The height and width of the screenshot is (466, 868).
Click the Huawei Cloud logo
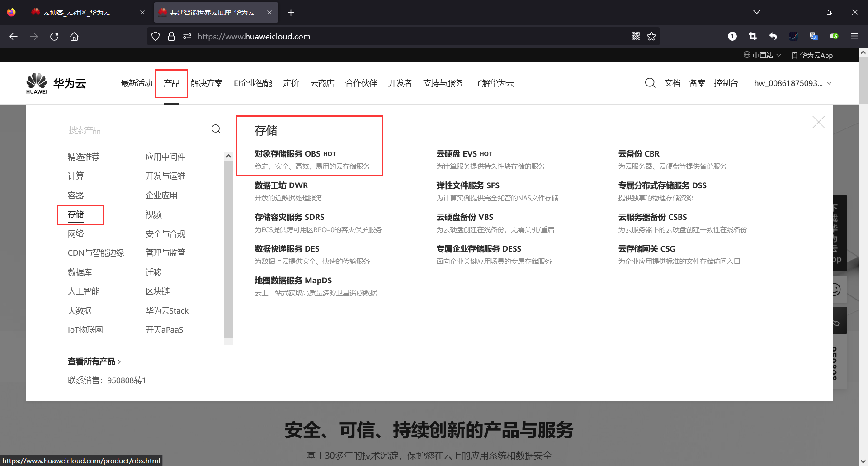click(56, 83)
